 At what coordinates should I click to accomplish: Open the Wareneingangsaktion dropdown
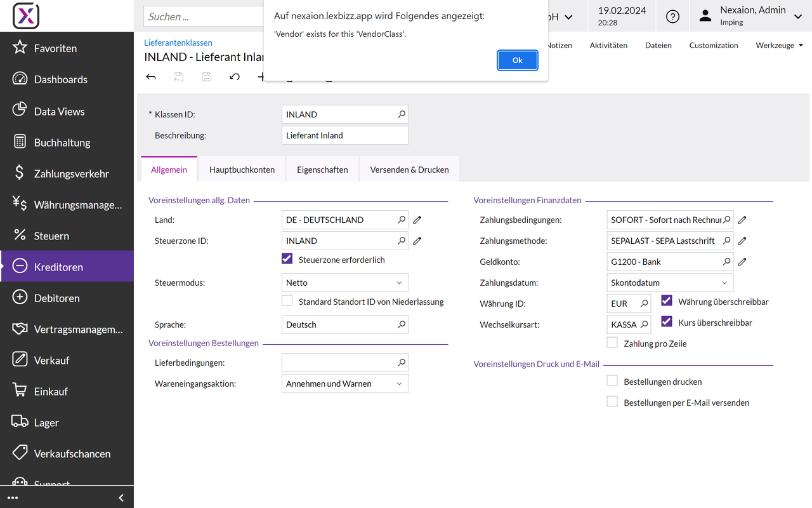pos(345,384)
